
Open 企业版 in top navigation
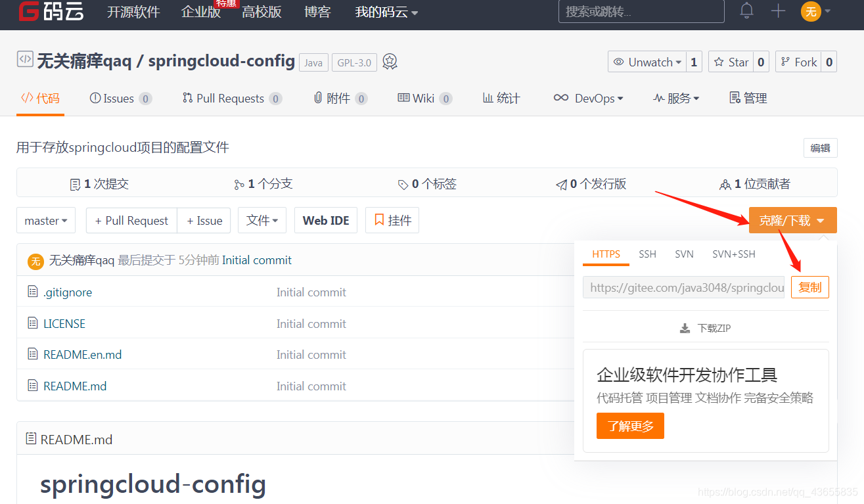pos(201,12)
